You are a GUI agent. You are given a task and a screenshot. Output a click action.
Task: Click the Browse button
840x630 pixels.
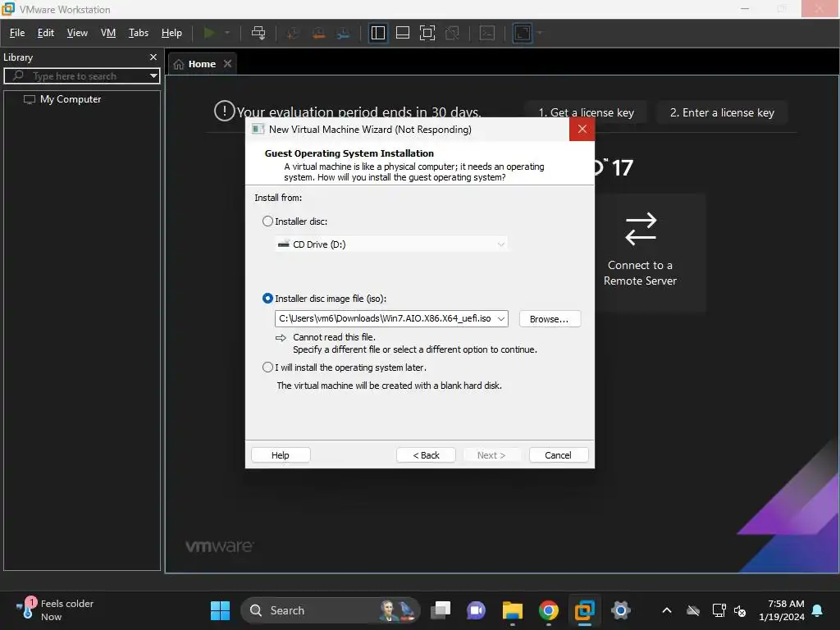(x=549, y=319)
